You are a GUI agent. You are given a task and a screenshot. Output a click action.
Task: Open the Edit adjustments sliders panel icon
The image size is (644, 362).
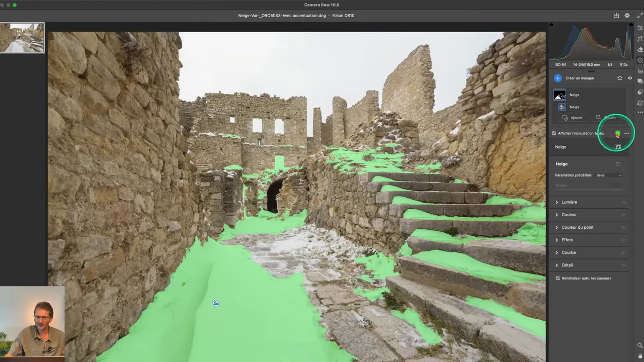[x=640, y=28]
